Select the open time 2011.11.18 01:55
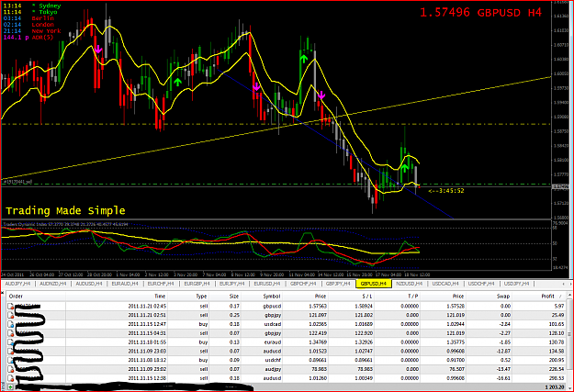 pyautogui.click(x=147, y=342)
